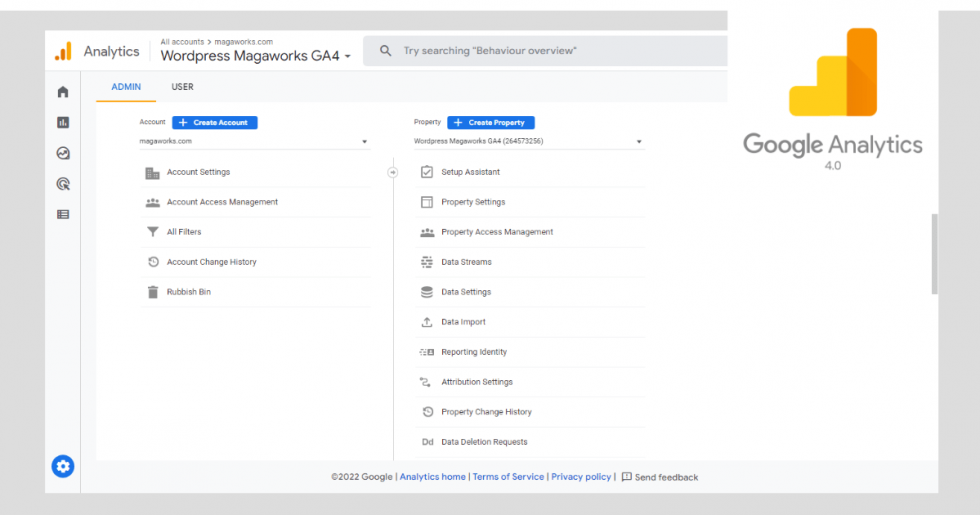Open the Wordpress Magaworks GA4 property switcher
980x515 pixels.
(256, 56)
